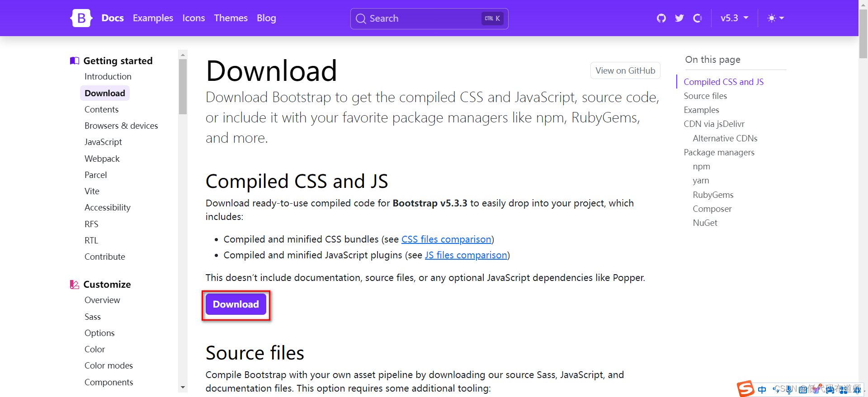This screenshot has height=397, width=868.
Task: Open Components under Customize
Action: [109, 383]
